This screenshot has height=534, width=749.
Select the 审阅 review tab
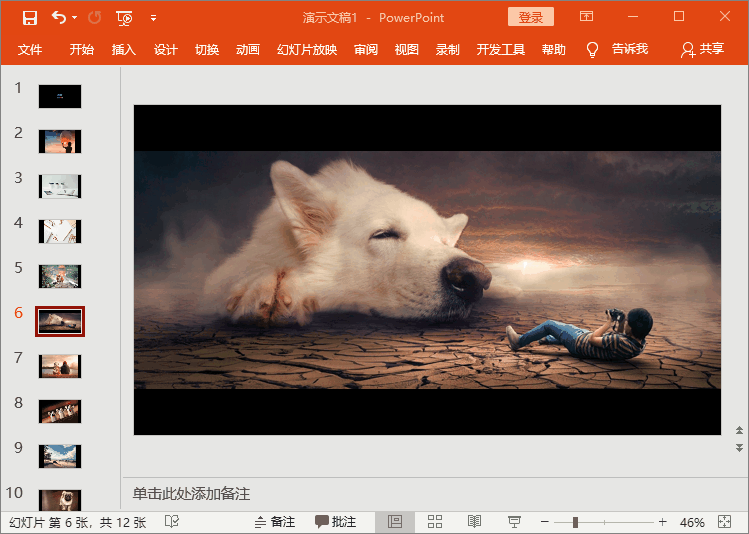366,50
